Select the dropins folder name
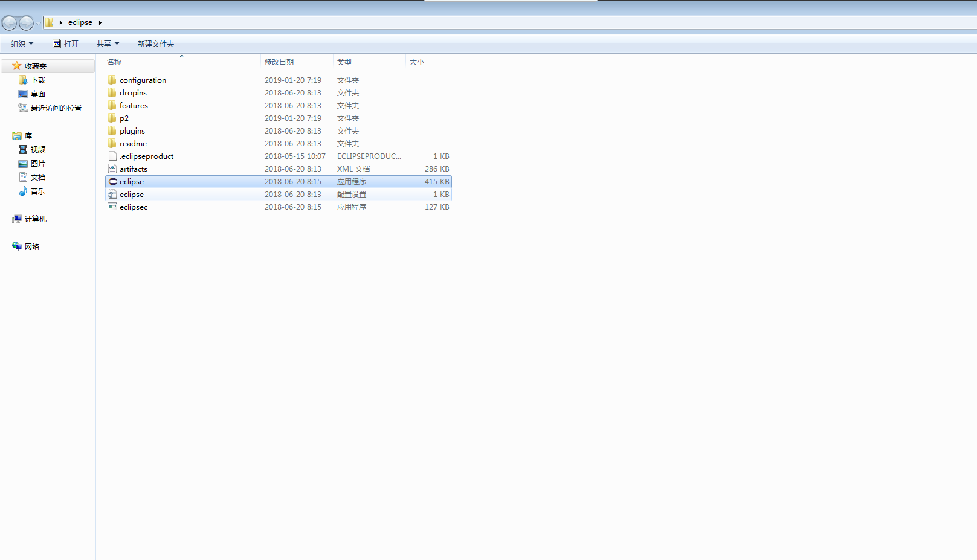The image size is (977, 560). pos(133,92)
